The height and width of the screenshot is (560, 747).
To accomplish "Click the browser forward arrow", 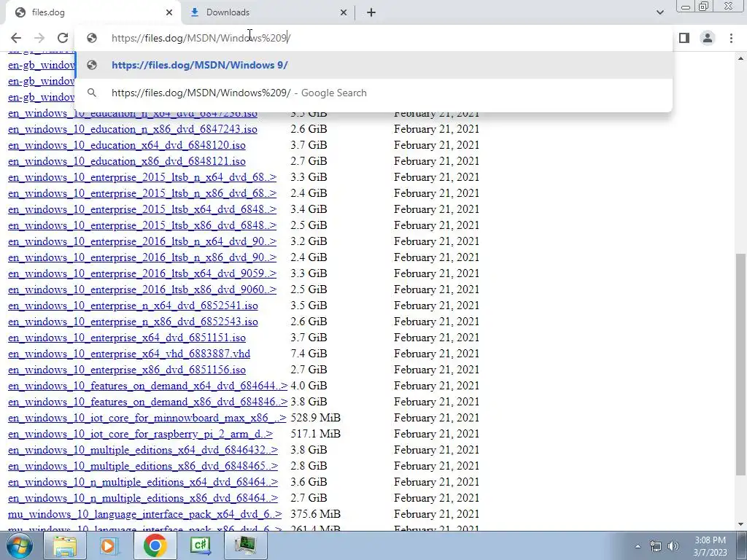I will pyautogui.click(x=39, y=38).
